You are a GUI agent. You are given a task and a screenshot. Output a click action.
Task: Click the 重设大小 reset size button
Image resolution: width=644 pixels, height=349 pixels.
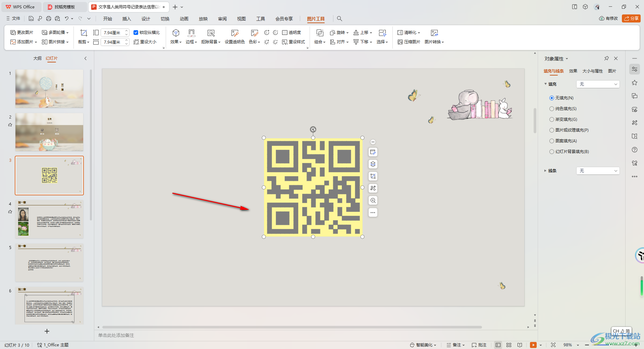(x=145, y=42)
